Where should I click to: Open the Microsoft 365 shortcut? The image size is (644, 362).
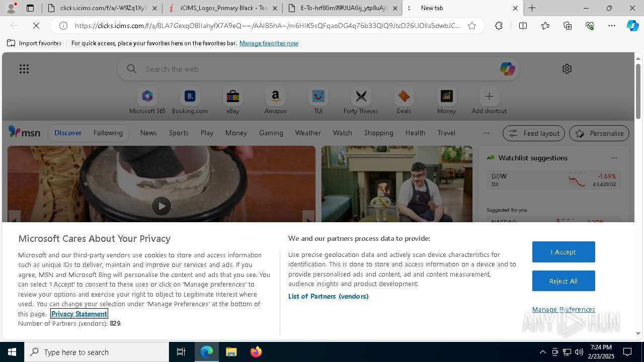pos(147,101)
